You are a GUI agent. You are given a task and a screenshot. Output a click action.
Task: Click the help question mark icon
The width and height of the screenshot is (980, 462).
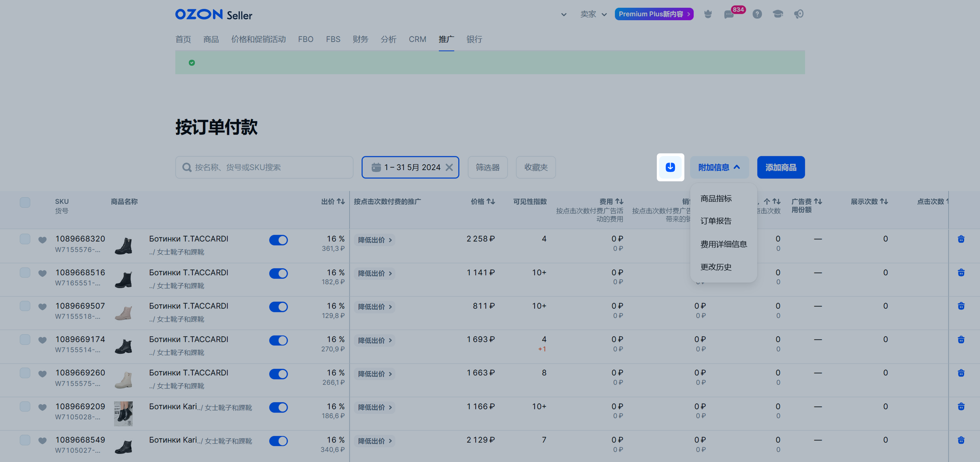tap(757, 14)
